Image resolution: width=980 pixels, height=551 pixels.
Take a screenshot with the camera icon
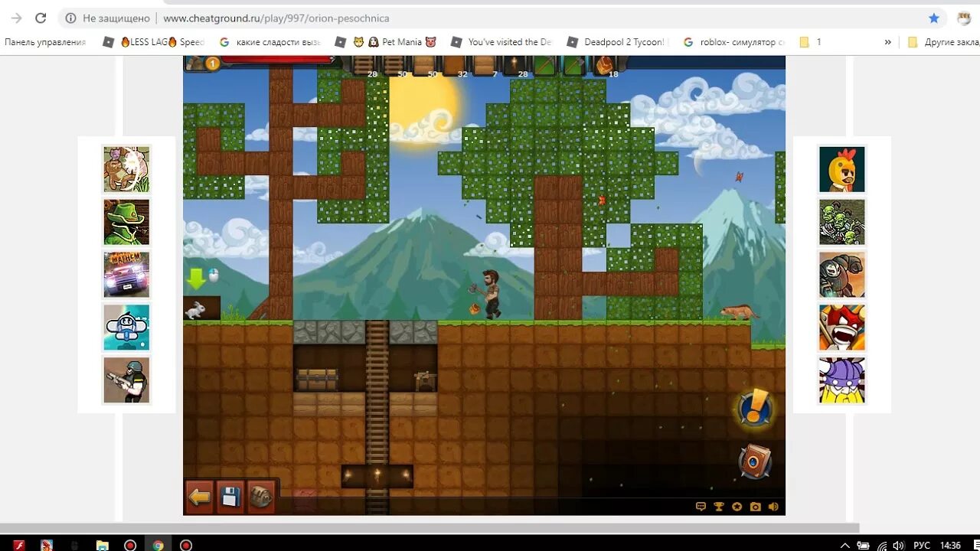pyautogui.click(x=756, y=507)
